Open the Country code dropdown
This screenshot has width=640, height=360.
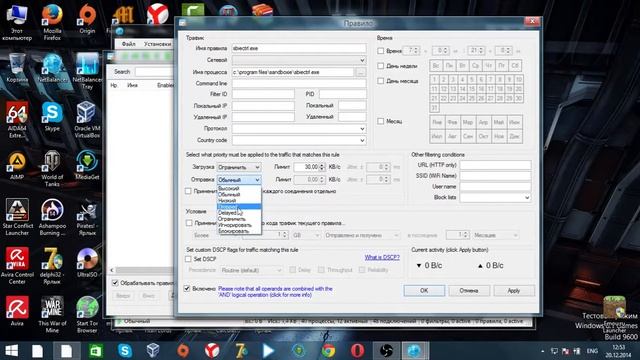click(x=299, y=140)
